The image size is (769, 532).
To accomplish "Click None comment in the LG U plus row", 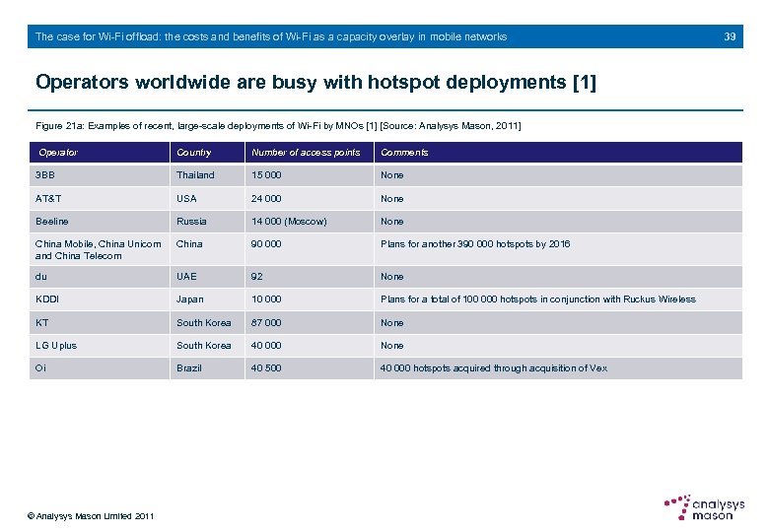I will [391, 346].
